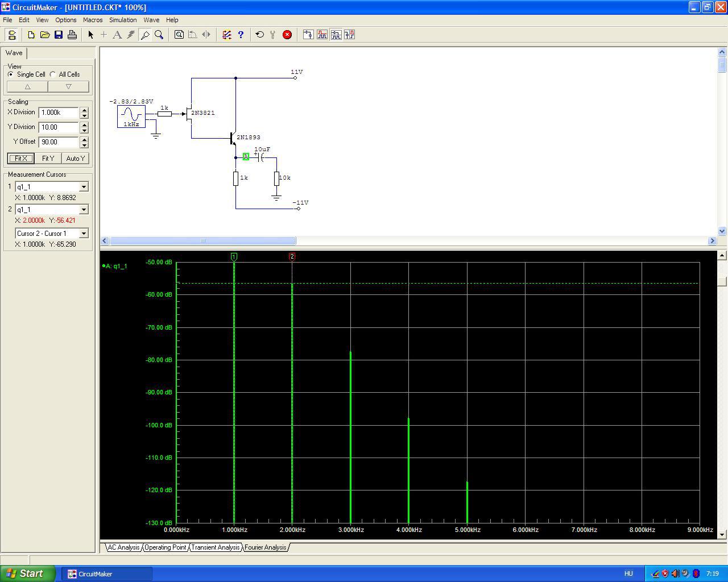Click the Y Offset input field
Screen dimensions: 728x582
point(59,142)
